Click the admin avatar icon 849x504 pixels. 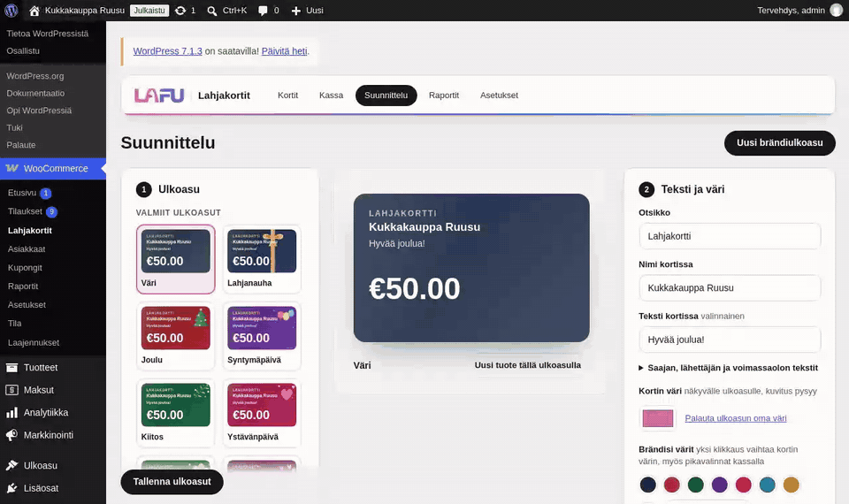[x=836, y=11]
